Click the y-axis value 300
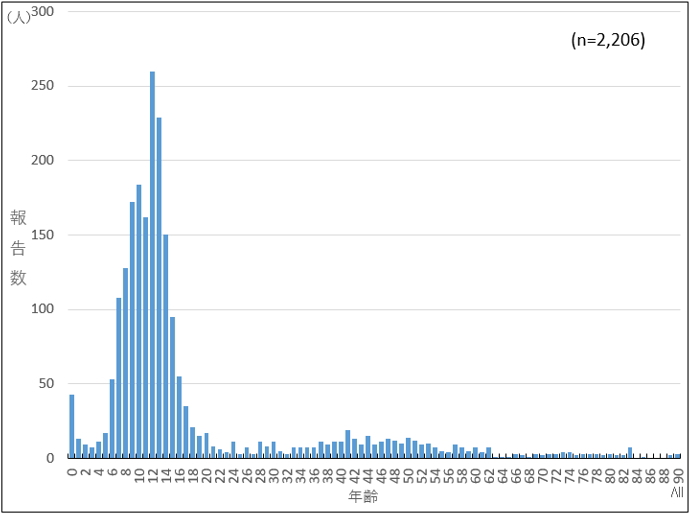The width and height of the screenshot is (689, 514). tap(43, 12)
